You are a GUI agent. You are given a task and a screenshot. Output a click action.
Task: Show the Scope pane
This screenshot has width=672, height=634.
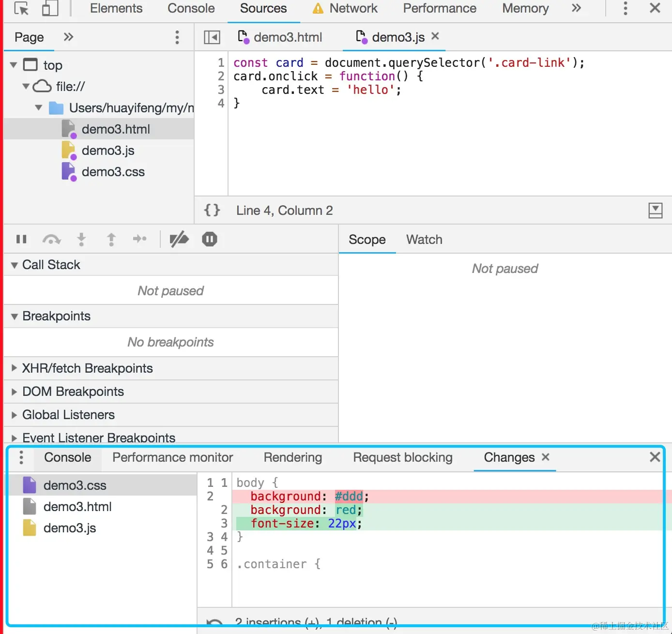coord(367,240)
